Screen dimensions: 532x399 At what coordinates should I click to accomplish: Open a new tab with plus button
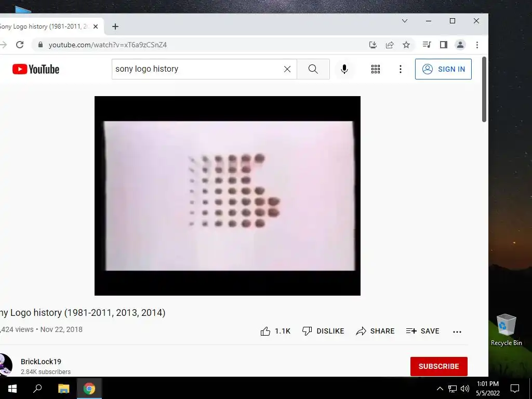[115, 26]
